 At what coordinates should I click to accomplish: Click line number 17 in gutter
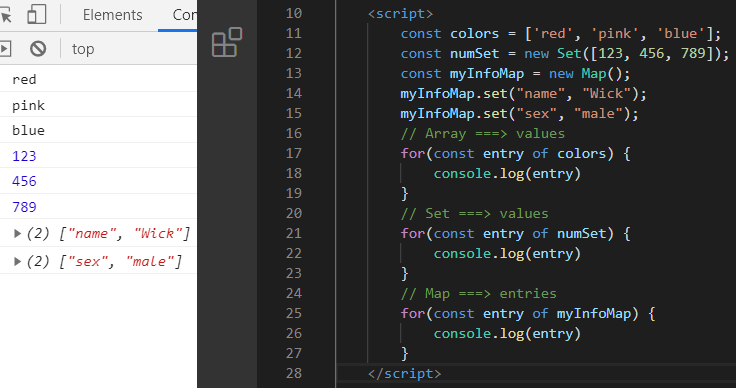coord(294,153)
